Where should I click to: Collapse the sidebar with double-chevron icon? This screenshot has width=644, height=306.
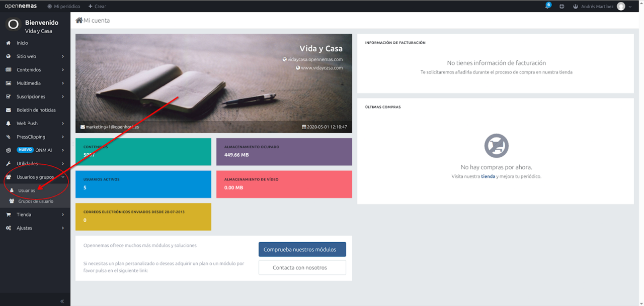62,301
